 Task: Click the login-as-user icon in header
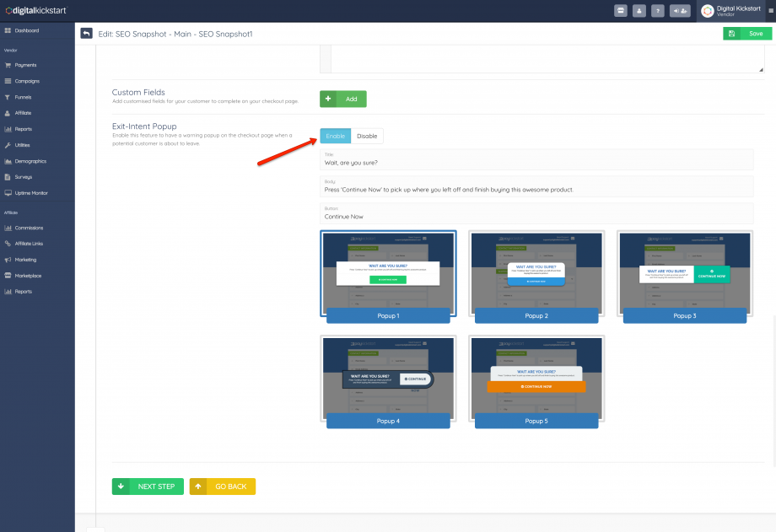pyautogui.click(x=680, y=11)
